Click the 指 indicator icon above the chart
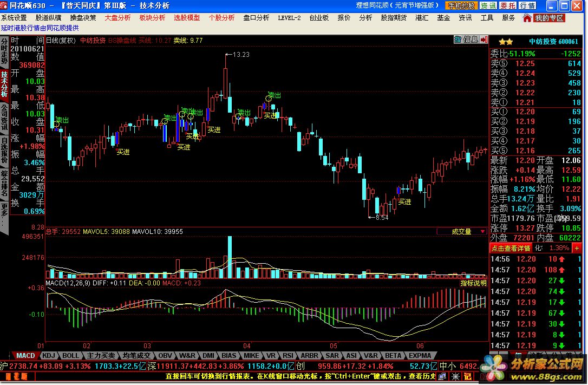588x385 pixels. [x=457, y=40]
